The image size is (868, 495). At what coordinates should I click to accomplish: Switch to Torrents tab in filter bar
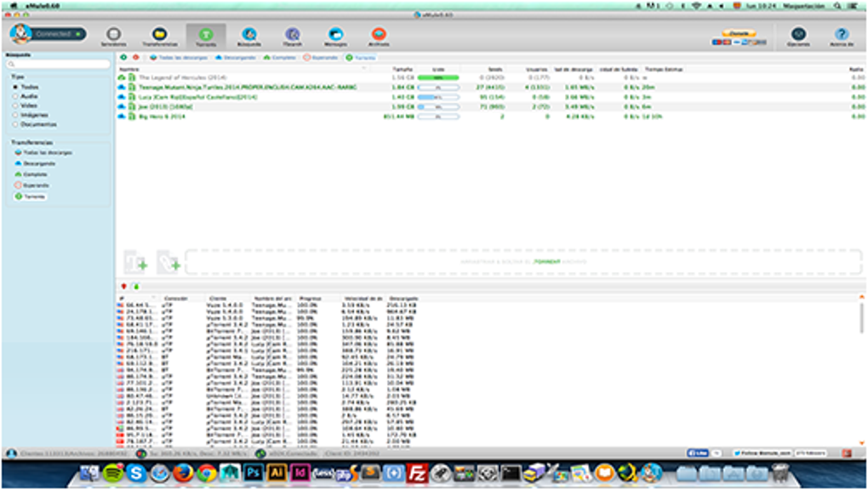(x=361, y=58)
